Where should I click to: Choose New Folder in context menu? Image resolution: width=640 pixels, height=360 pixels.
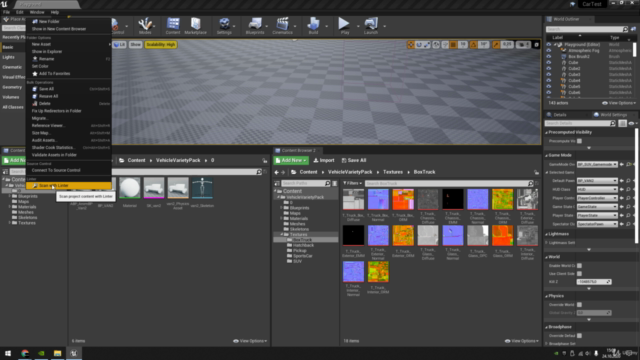[x=49, y=22]
